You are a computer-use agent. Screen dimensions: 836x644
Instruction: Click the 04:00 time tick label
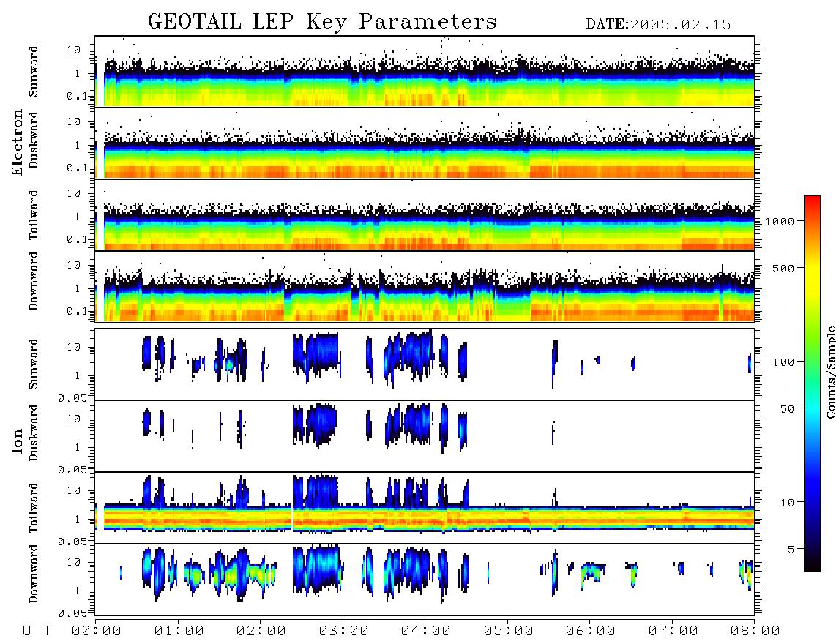pos(426,632)
